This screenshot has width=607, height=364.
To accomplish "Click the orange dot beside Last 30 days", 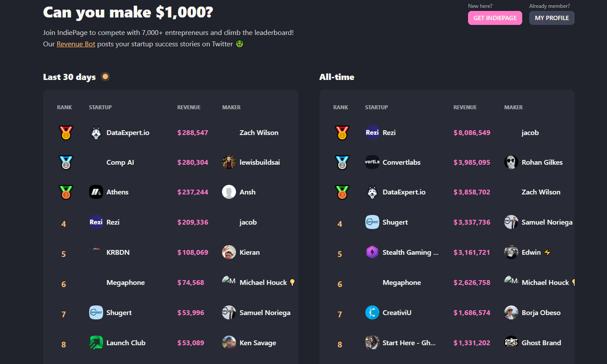I will pos(105,76).
